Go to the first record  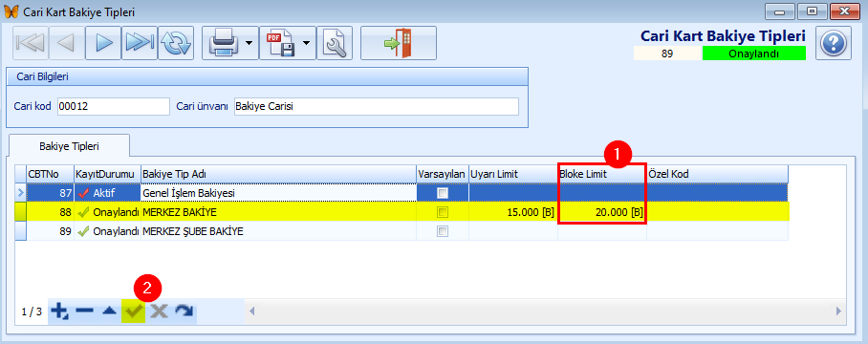pyautogui.click(x=30, y=43)
